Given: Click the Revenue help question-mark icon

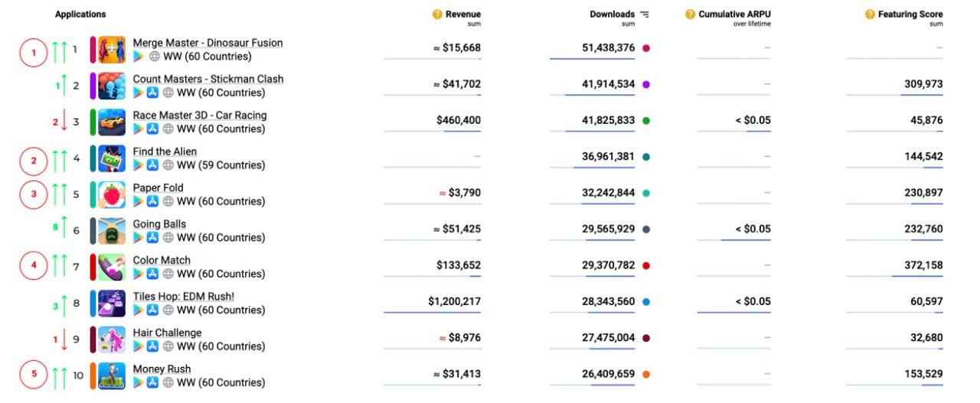Looking at the screenshot, I should (x=437, y=15).
